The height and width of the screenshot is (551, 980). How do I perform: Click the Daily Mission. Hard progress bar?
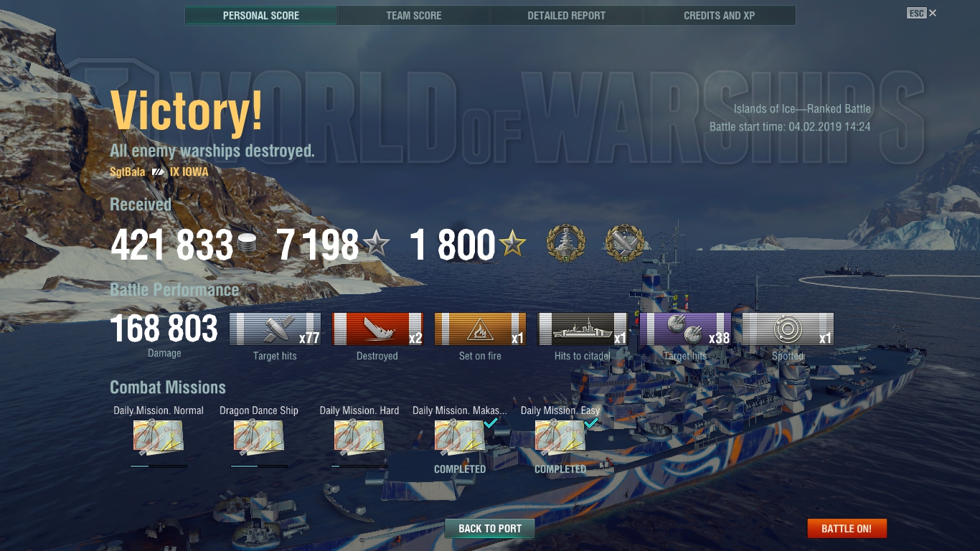359,466
